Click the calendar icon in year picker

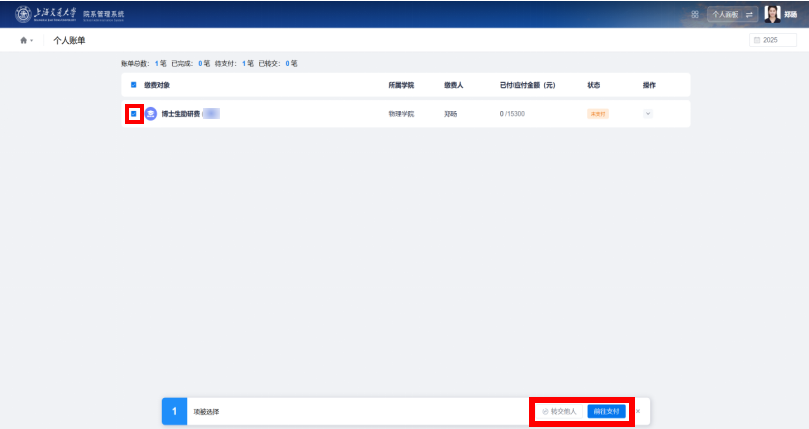[x=757, y=40]
